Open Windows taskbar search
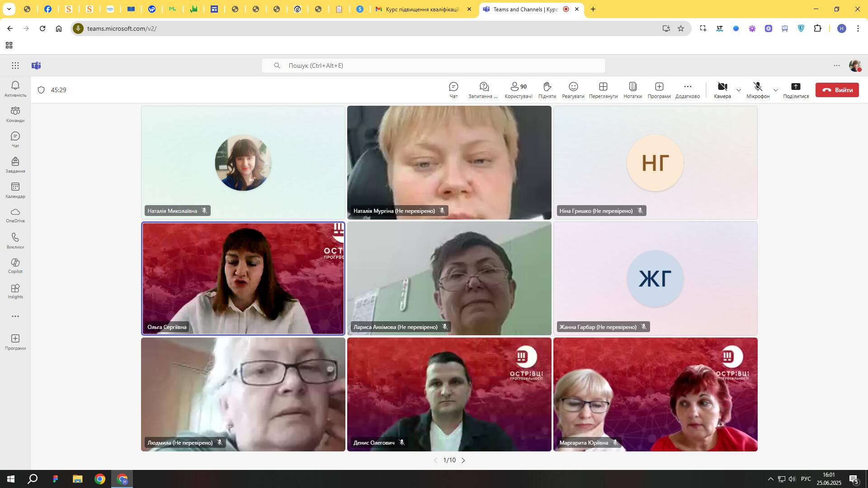 point(33,479)
